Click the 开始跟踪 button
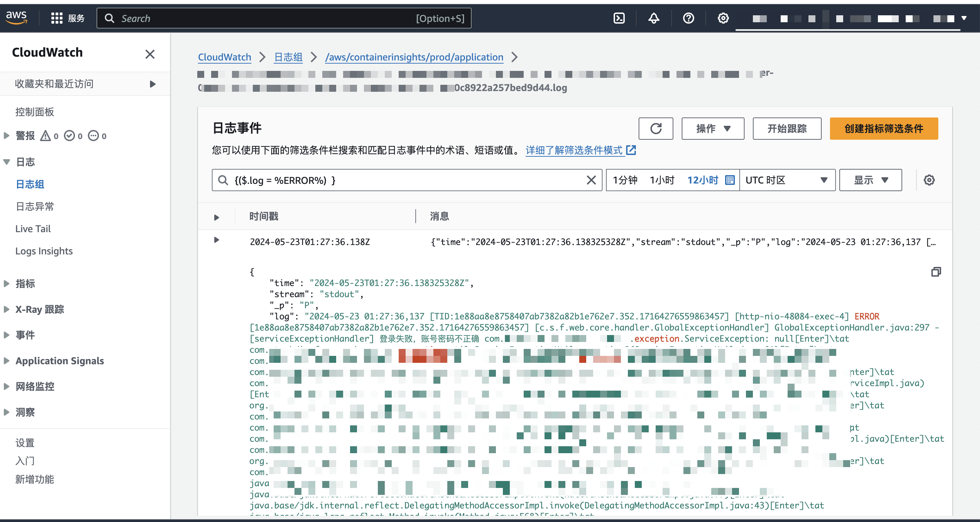 pyautogui.click(x=787, y=129)
